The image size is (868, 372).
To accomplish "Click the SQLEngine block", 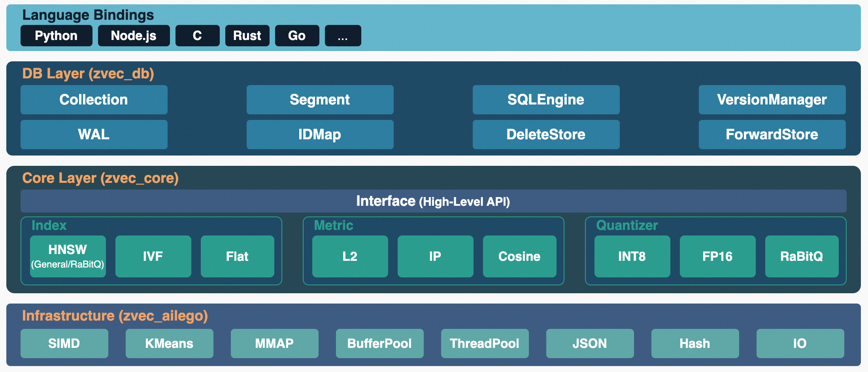I will pyautogui.click(x=546, y=100).
